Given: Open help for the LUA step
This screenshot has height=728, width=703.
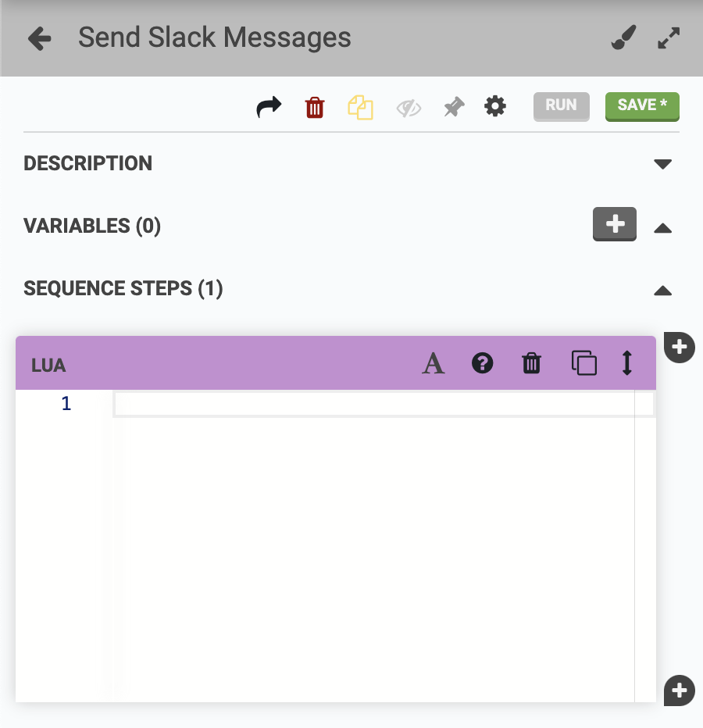Looking at the screenshot, I should pyautogui.click(x=482, y=362).
